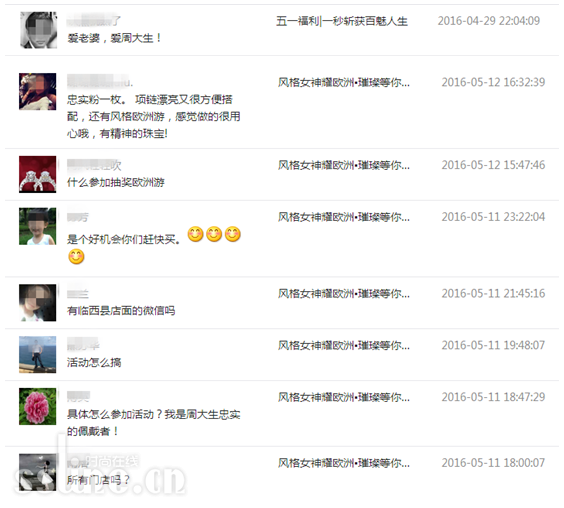564x508 pixels.
Task: Click the timestamp 2016-04-29 22:04:09
Action: point(488,21)
